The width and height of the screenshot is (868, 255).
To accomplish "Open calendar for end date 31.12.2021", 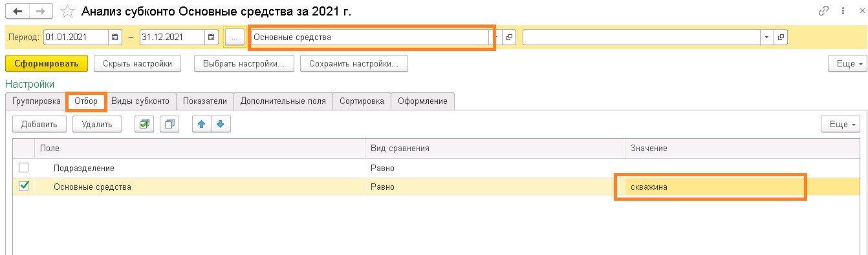I will click(x=212, y=37).
